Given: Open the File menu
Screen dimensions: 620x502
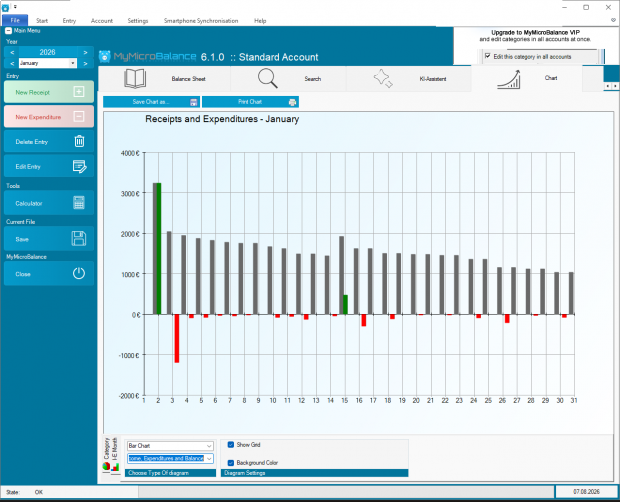Looking at the screenshot, I should (x=15, y=20).
